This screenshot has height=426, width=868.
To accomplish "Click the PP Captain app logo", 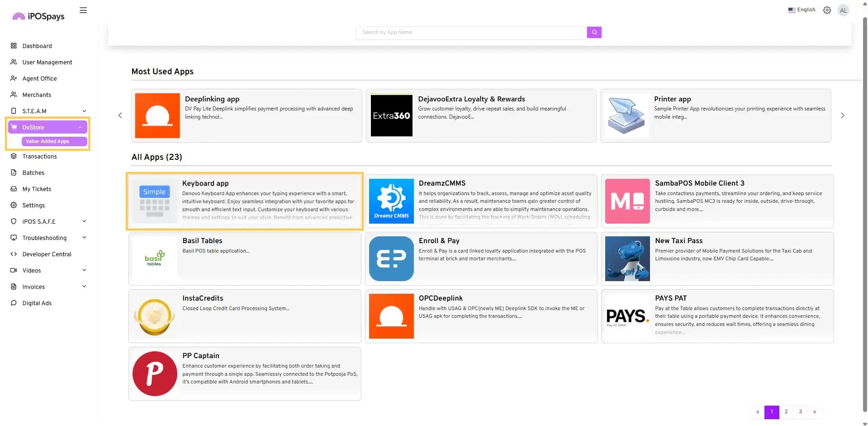I will point(155,373).
